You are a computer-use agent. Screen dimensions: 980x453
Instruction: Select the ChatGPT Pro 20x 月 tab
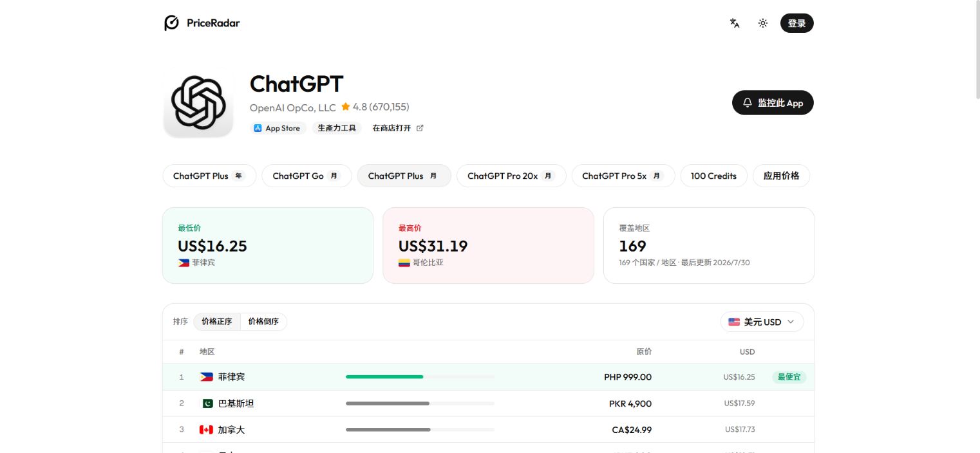coord(511,176)
